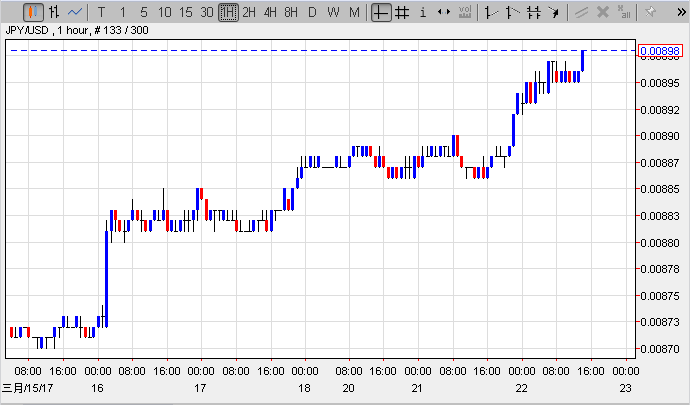The height and width of the screenshot is (406, 692).
Task: Click the pin toolbar icon
Action: pos(650,12)
